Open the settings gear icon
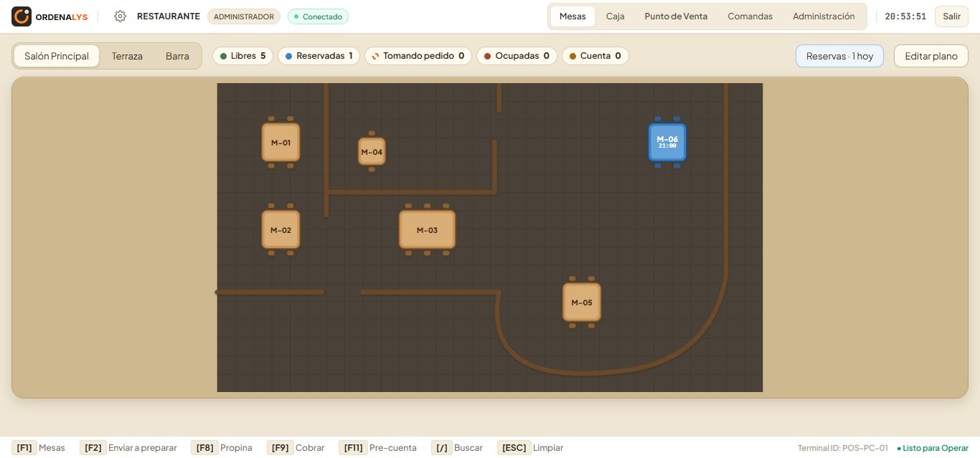The width and height of the screenshot is (980, 458). click(120, 16)
